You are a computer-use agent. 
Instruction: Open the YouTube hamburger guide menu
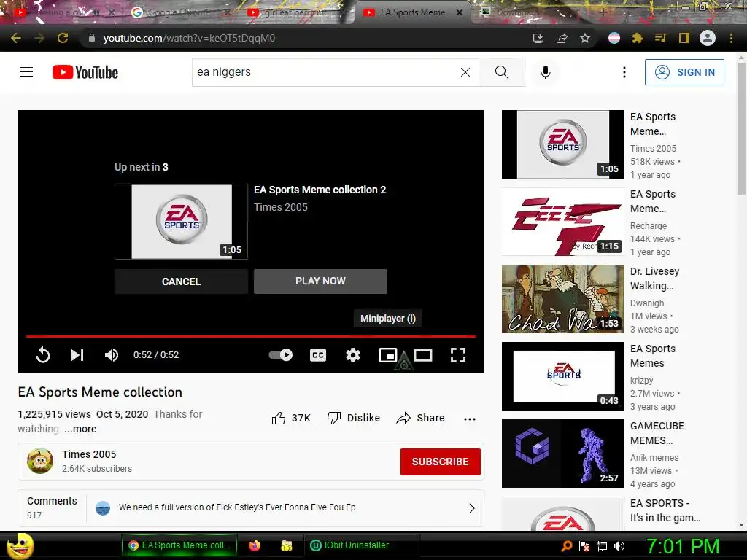[x=26, y=72]
